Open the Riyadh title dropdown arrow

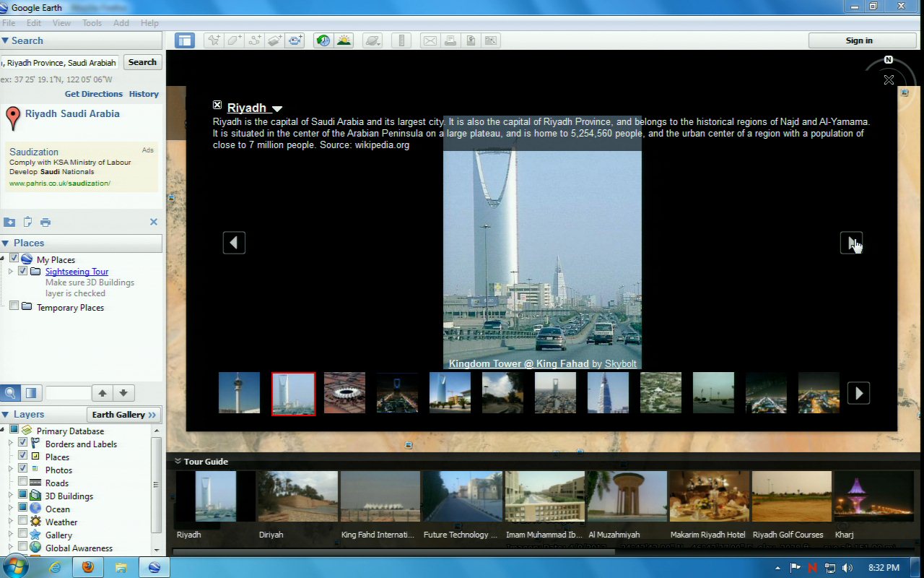click(x=277, y=109)
